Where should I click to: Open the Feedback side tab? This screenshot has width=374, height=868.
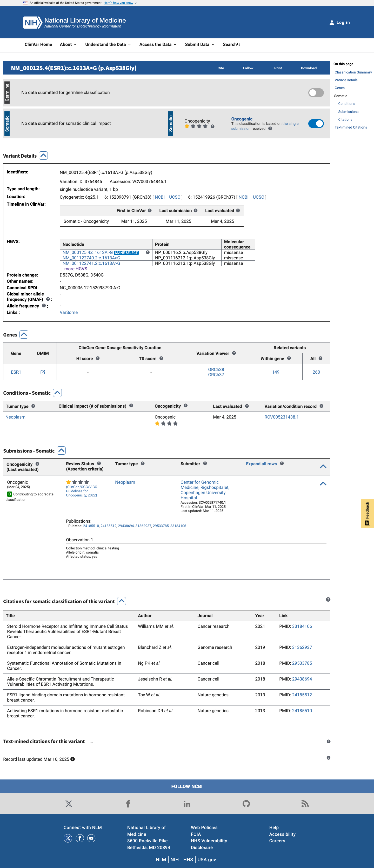click(x=367, y=513)
